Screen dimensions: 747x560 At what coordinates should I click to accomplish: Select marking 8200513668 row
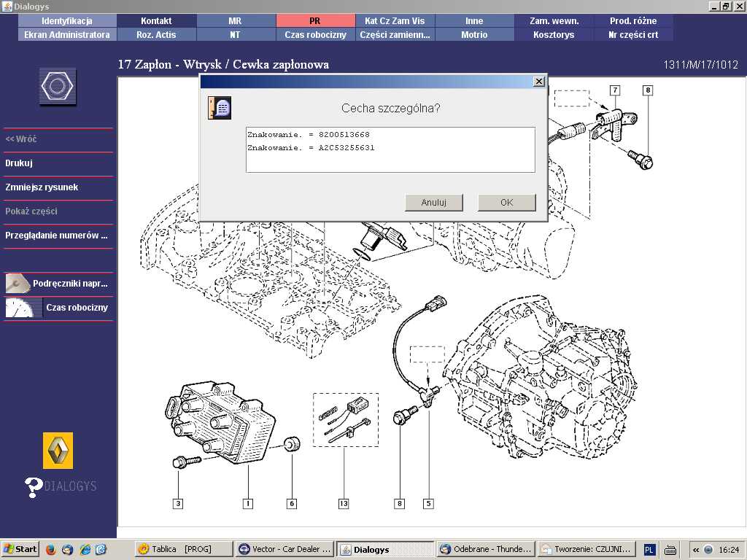tap(390, 135)
